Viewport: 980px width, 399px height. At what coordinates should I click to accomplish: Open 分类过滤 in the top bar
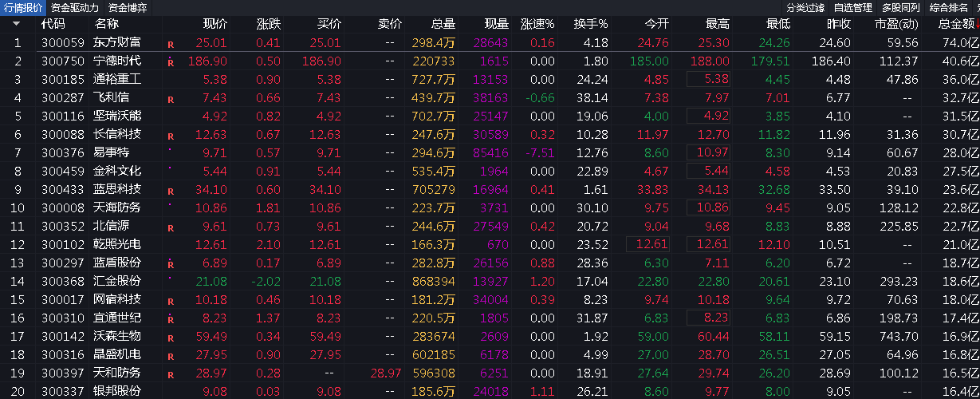click(805, 7)
